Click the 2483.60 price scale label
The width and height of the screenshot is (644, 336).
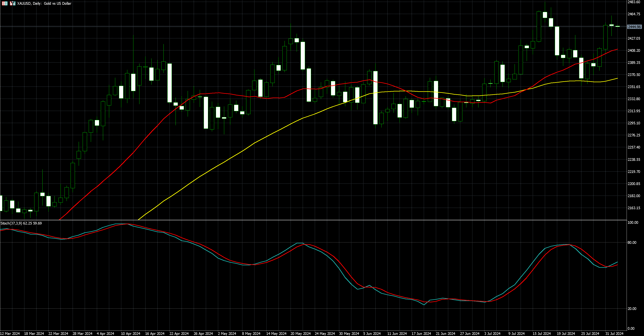point(634,2)
